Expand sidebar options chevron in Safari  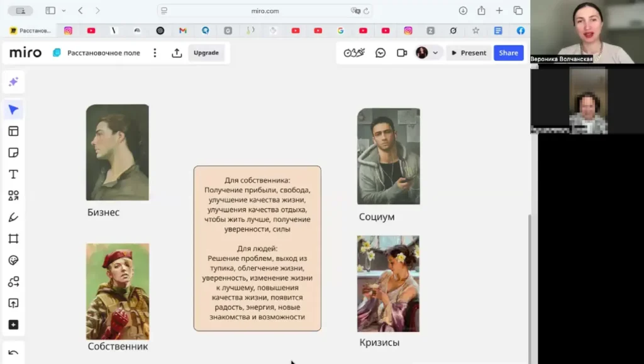pyautogui.click(x=64, y=11)
